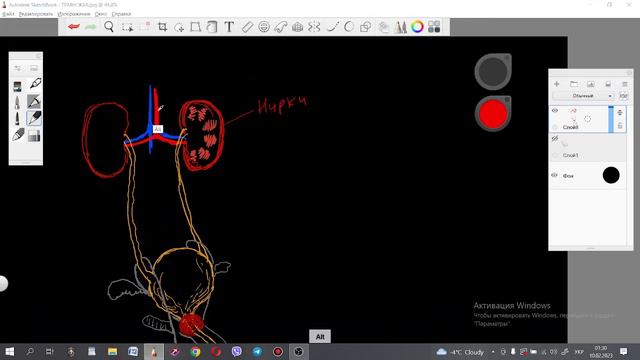Select the rectangular Selection tool
The width and height of the screenshot is (640, 360).
[127, 27]
